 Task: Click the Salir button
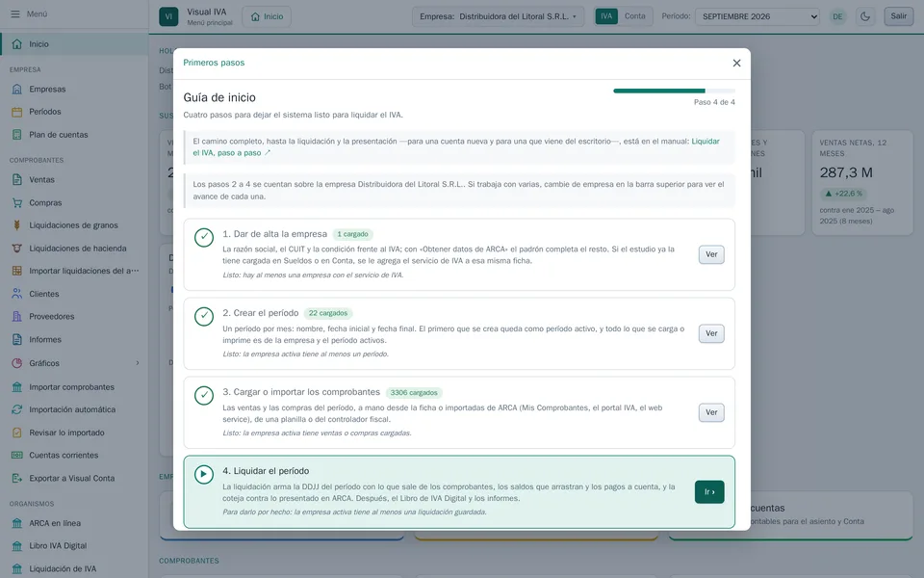pyautogui.click(x=899, y=16)
